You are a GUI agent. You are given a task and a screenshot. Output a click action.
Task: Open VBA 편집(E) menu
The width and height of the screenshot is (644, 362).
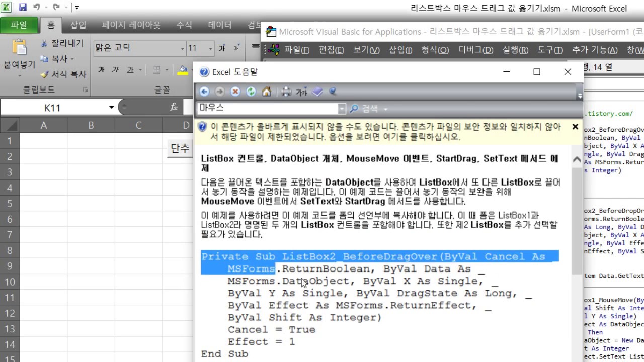pos(331,50)
